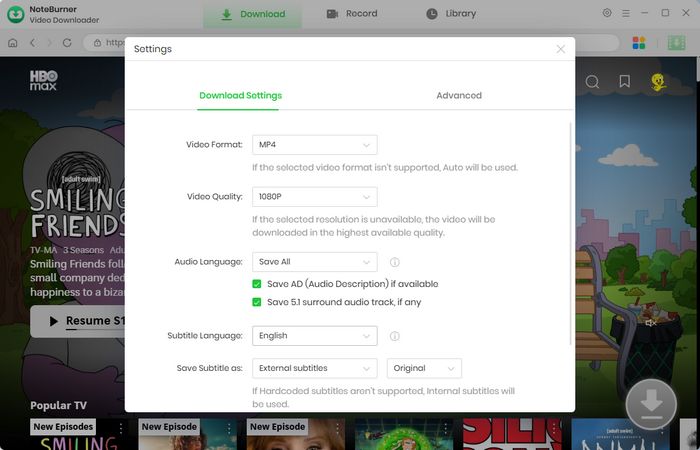The width and height of the screenshot is (700, 450).
Task: Click the round floating download arrow button
Action: click(651, 404)
